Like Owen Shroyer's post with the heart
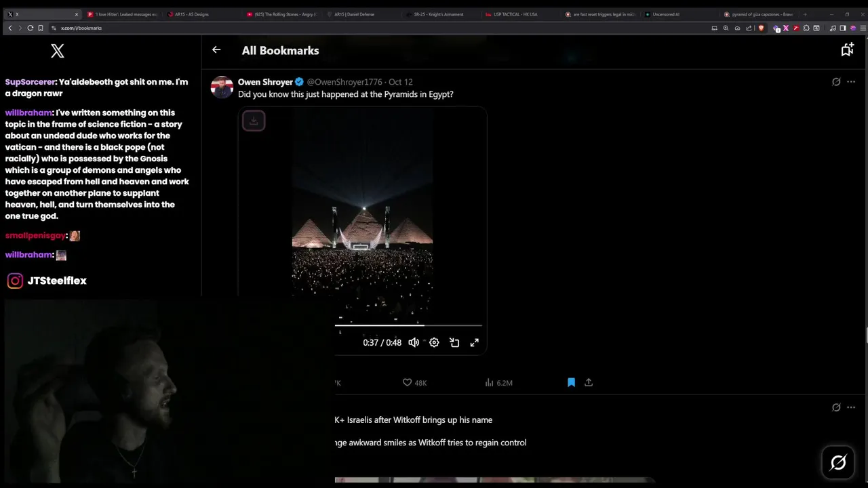The width and height of the screenshot is (868, 488). tap(408, 382)
